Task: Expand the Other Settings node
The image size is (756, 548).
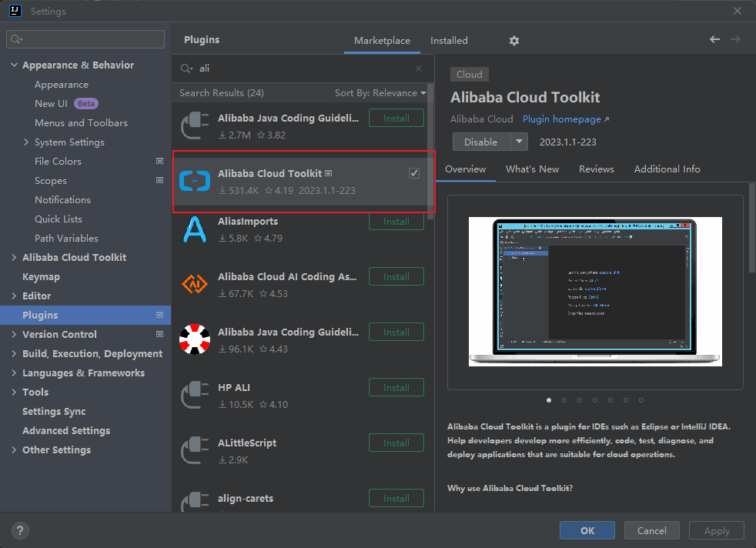Action: (14, 449)
